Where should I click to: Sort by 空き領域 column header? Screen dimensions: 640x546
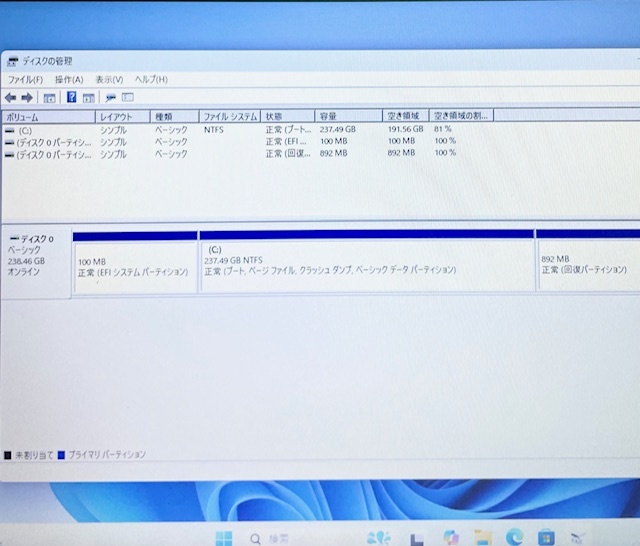[406, 116]
